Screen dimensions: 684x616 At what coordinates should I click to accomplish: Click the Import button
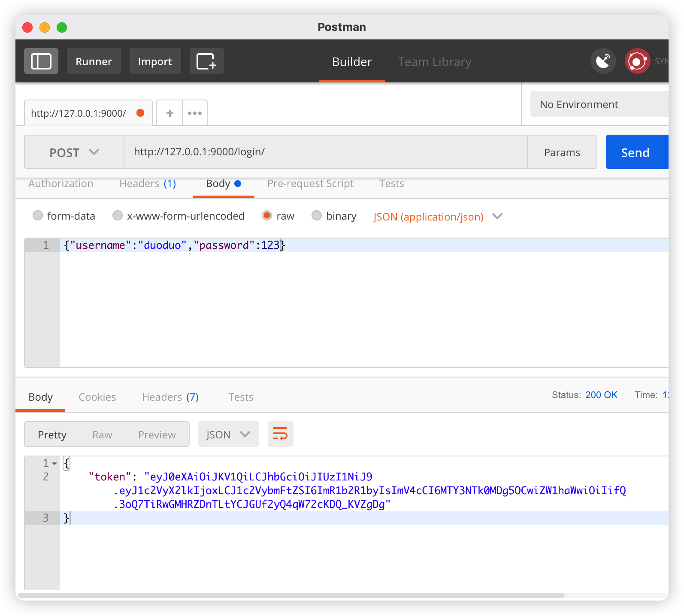pyautogui.click(x=155, y=61)
